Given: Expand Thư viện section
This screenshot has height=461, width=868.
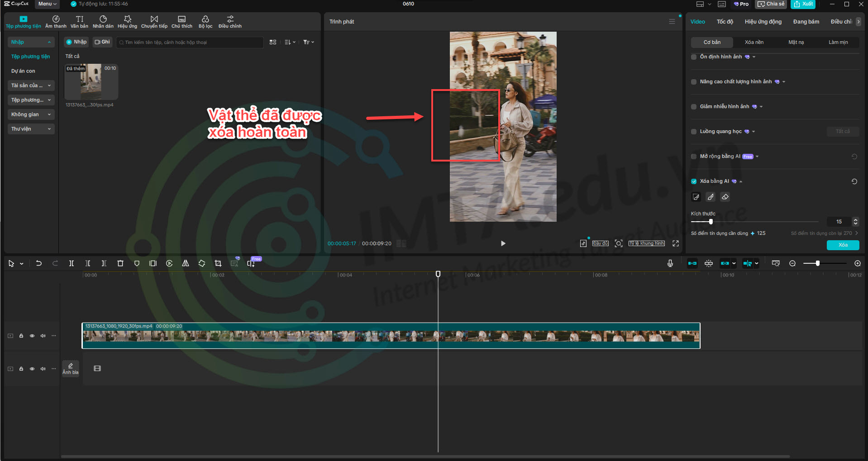Looking at the screenshot, I should 31,129.
